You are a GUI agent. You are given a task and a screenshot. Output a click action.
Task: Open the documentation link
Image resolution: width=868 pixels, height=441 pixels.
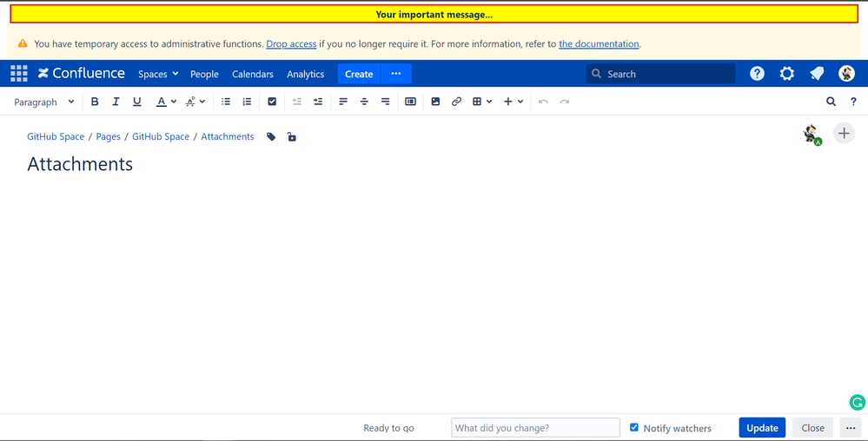click(599, 43)
